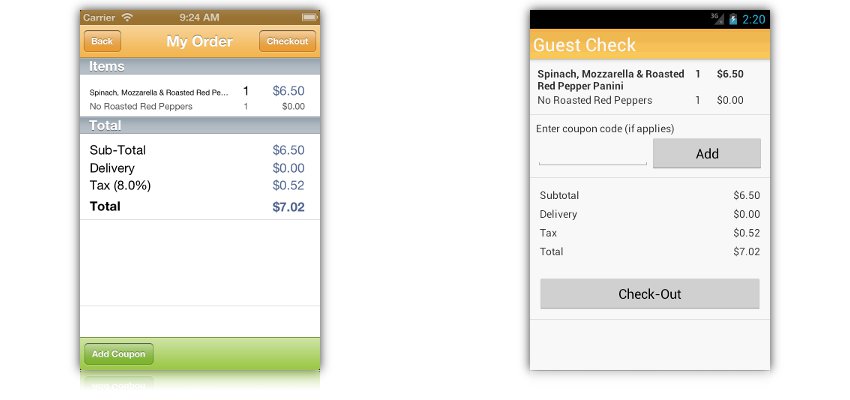This screenshot has height=400, width=850.
Task: Tap the Carrier label in iOS status bar
Action: click(x=98, y=17)
